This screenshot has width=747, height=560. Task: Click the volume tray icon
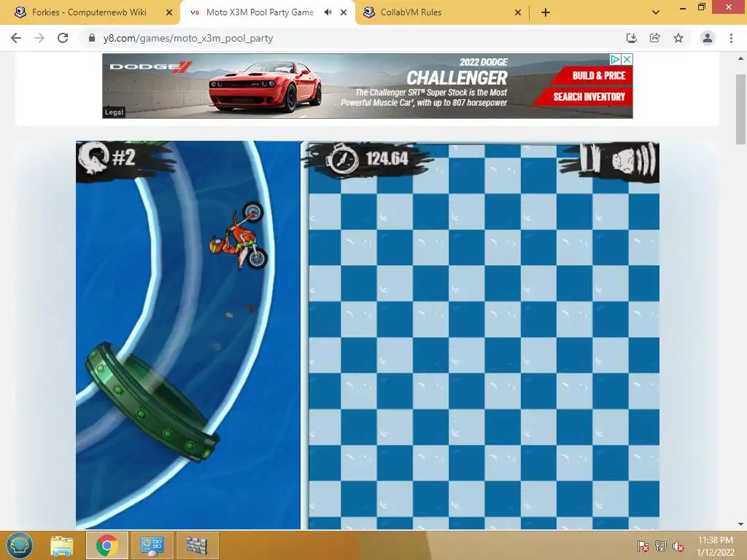pyautogui.click(x=678, y=546)
